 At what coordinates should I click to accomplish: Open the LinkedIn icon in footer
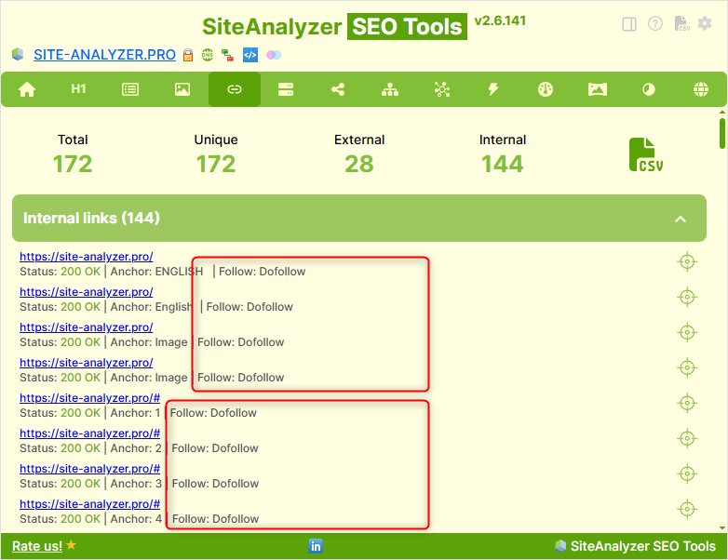click(x=316, y=546)
